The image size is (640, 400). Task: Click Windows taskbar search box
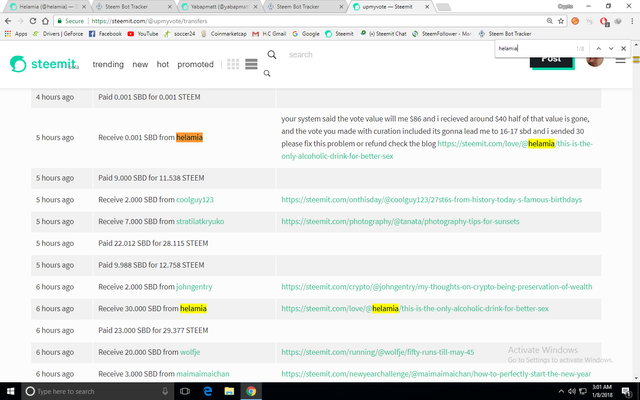tap(98, 391)
